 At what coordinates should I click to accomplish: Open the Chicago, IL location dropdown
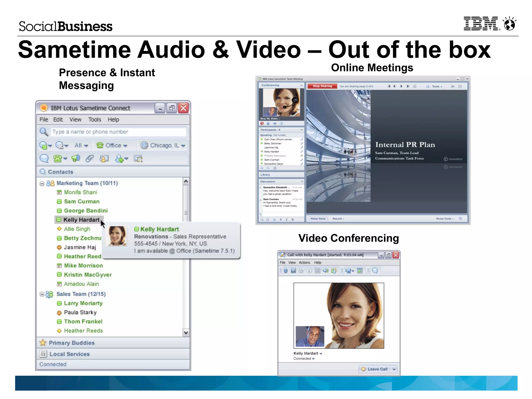(x=163, y=145)
